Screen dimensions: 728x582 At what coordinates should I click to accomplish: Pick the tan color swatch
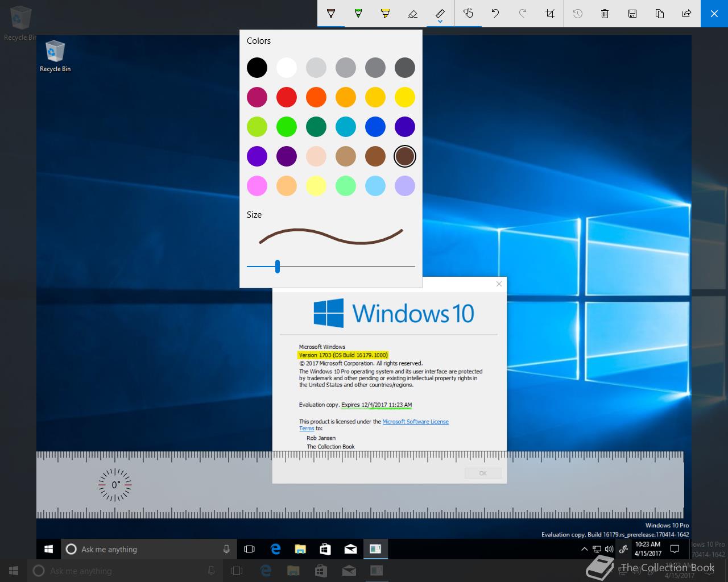point(346,156)
